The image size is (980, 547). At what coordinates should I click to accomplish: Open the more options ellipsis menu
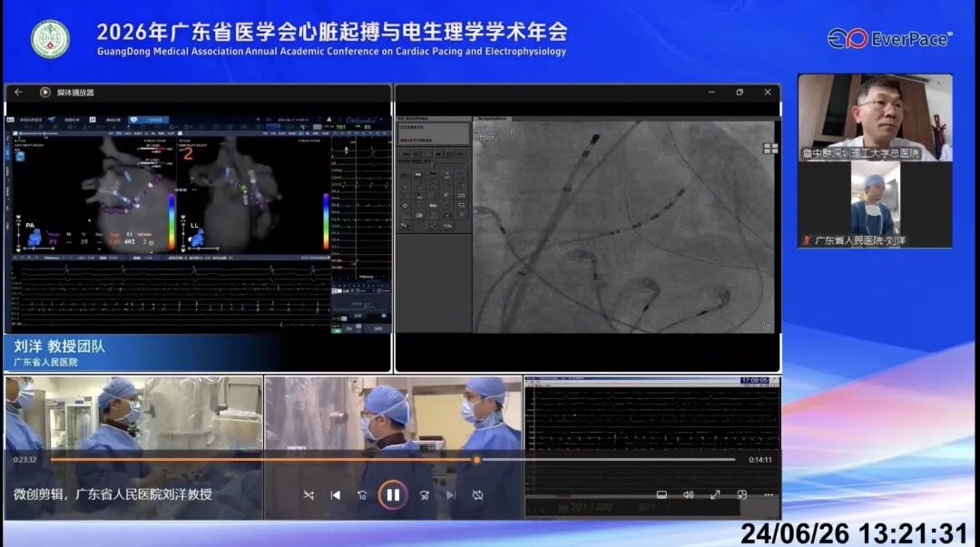(x=769, y=494)
